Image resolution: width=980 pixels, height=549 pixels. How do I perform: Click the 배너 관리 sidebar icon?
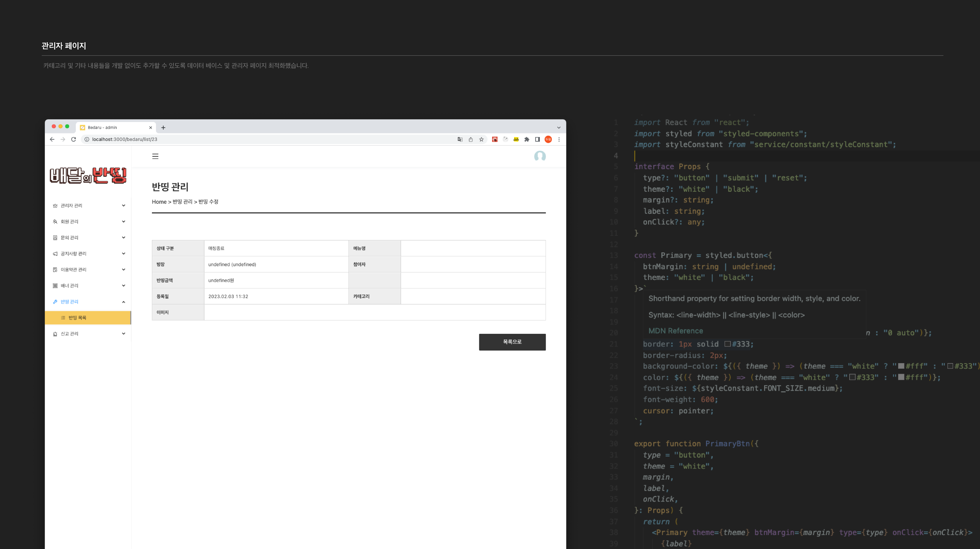point(55,285)
